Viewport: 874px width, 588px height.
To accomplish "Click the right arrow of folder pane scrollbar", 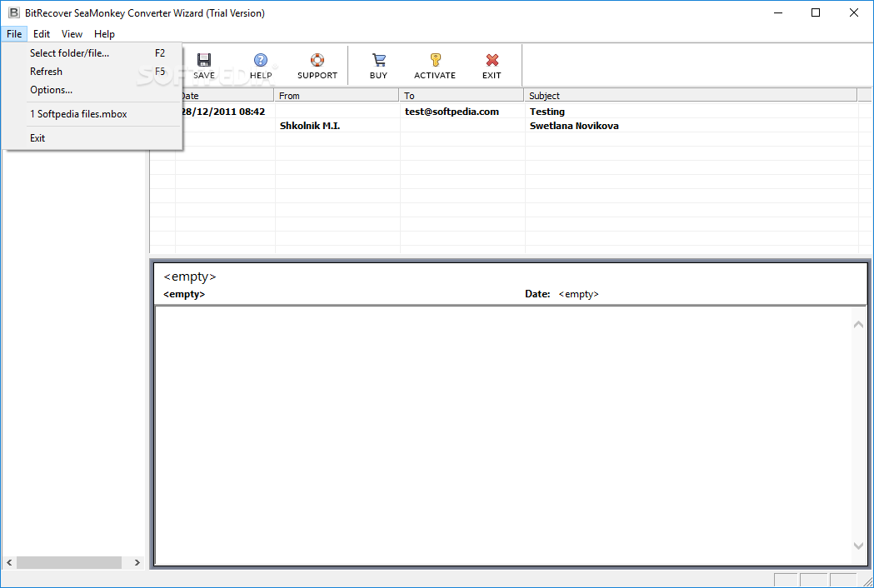I will [x=137, y=562].
